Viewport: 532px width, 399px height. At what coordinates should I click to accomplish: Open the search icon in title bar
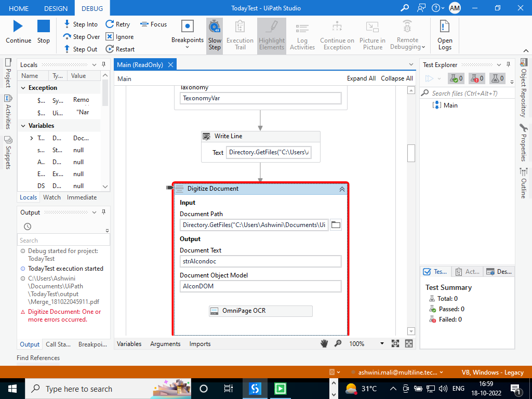(404, 8)
